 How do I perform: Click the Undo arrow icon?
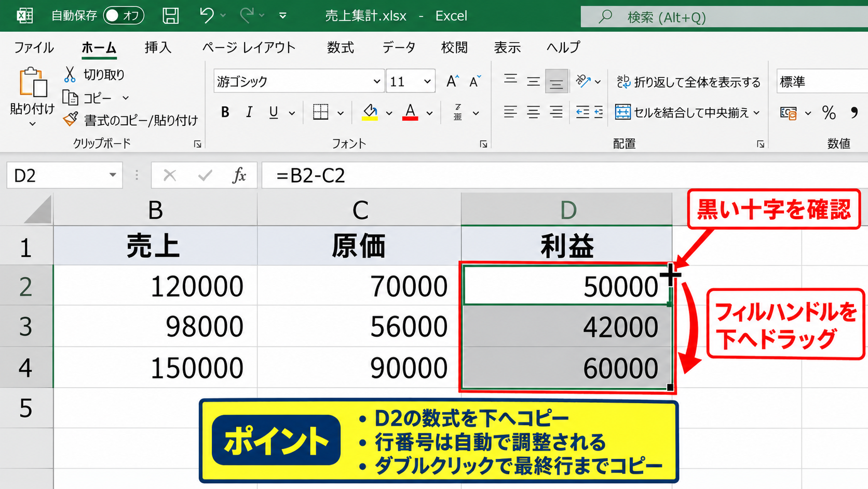click(x=207, y=16)
